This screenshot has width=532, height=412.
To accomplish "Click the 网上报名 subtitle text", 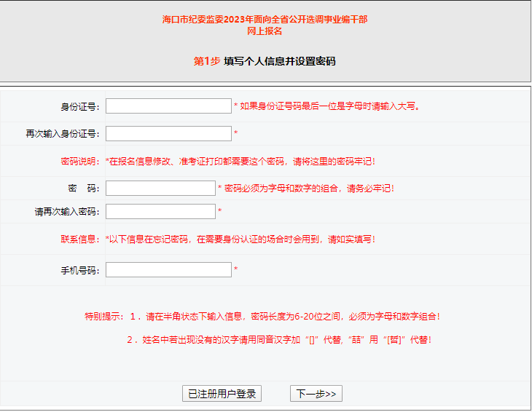I will click(x=265, y=31).
